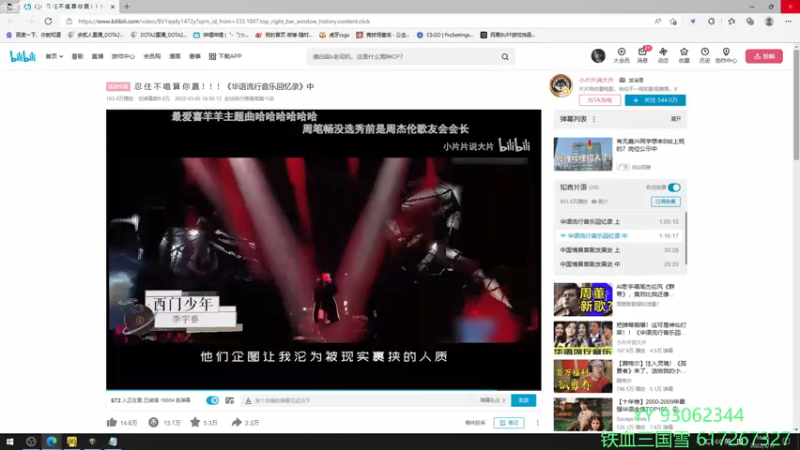The height and width of the screenshot is (450, 800).
Task: Open the 会员购 navigation item
Action: coord(152,56)
